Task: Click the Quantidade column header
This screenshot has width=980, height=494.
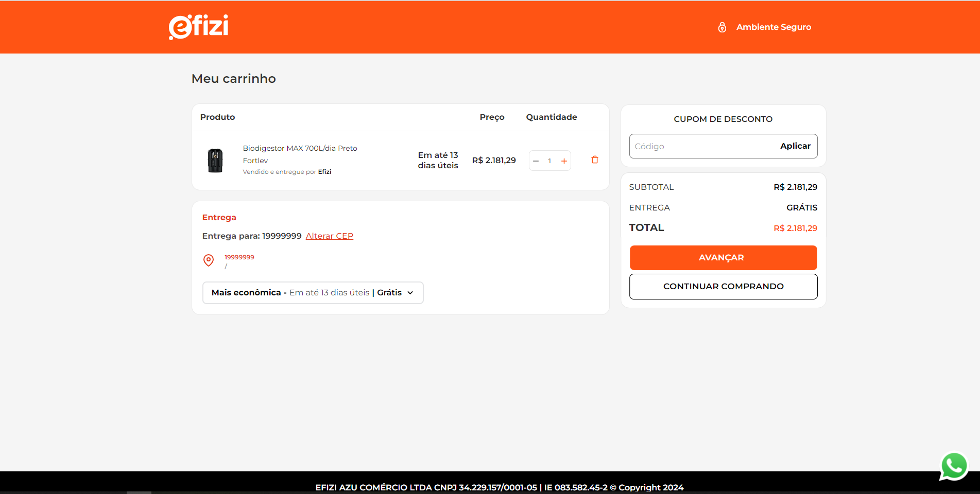Action: 552,117
